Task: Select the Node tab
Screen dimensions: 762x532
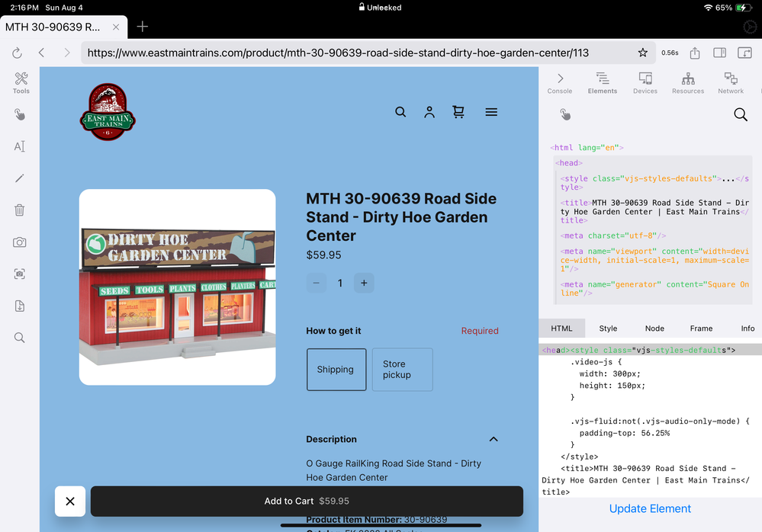Action: [654, 328]
